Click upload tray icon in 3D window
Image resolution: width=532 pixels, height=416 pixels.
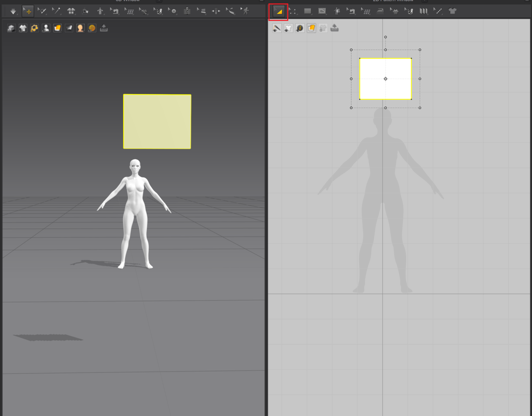click(x=104, y=28)
